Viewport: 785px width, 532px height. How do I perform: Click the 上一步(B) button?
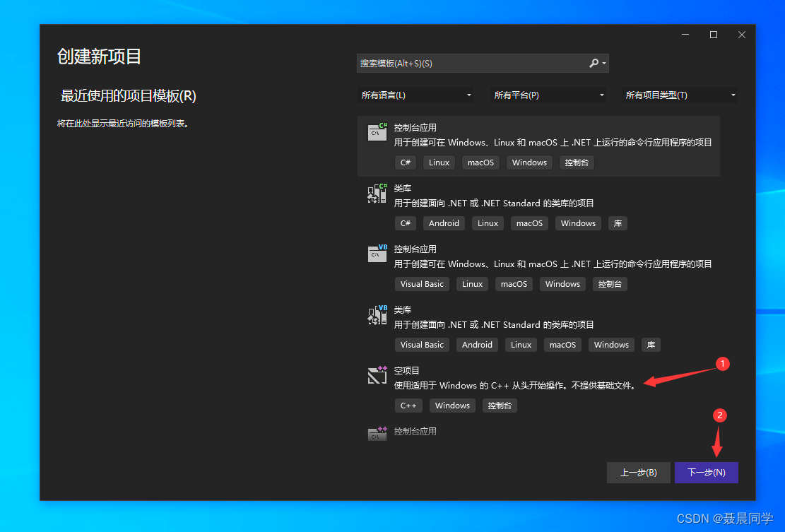pos(638,472)
